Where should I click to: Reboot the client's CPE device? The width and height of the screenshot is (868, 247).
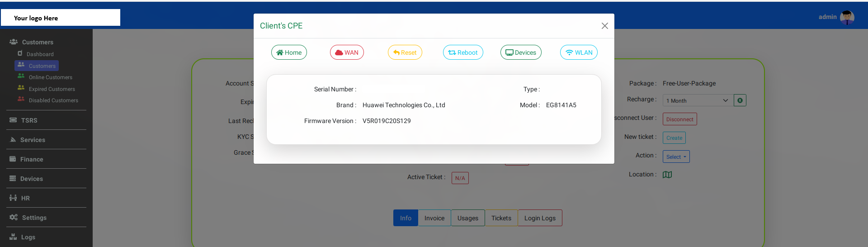tap(463, 52)
